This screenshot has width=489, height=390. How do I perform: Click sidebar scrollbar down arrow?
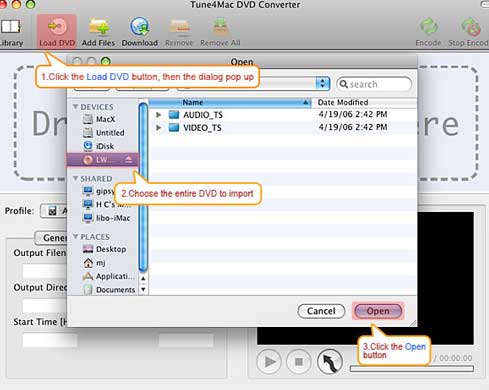[143, 289]
